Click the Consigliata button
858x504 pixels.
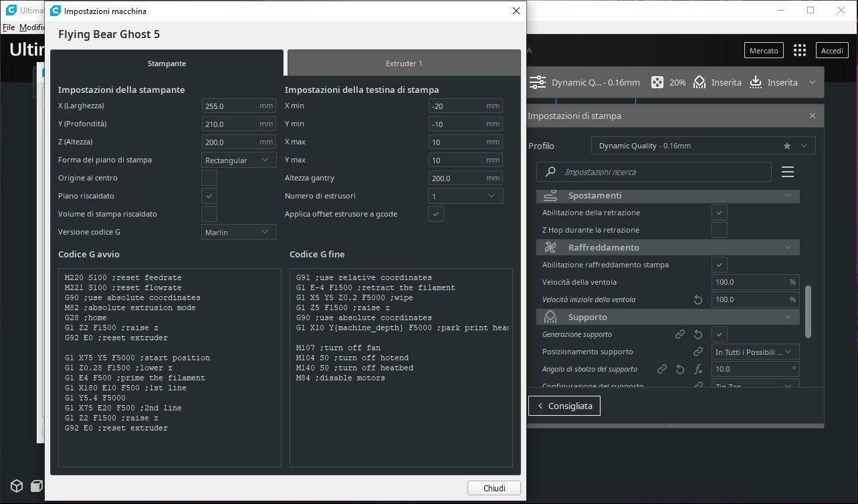click(x=564, y=406)
